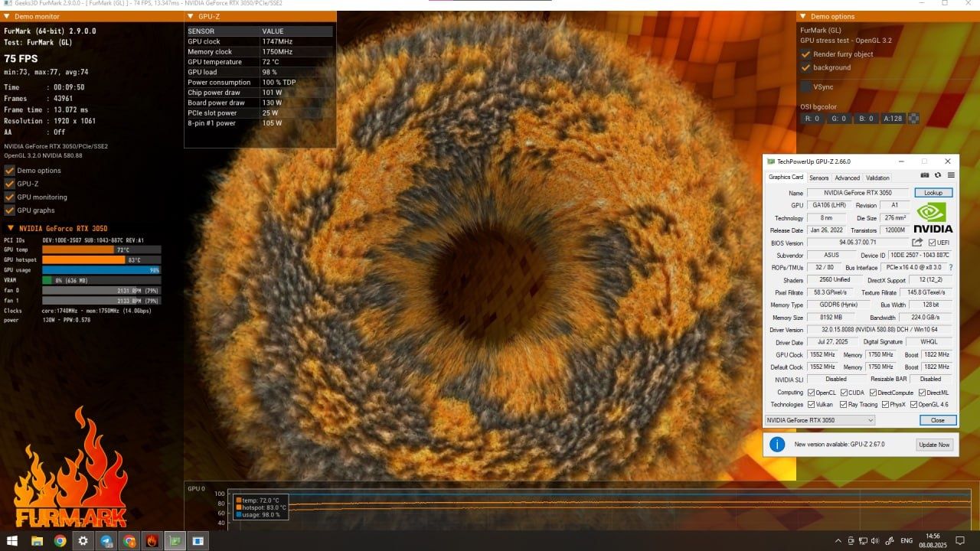980x551 pixels.
Task: Adjust the OSI bgcolor R: 0 slider
Action: 812,119
